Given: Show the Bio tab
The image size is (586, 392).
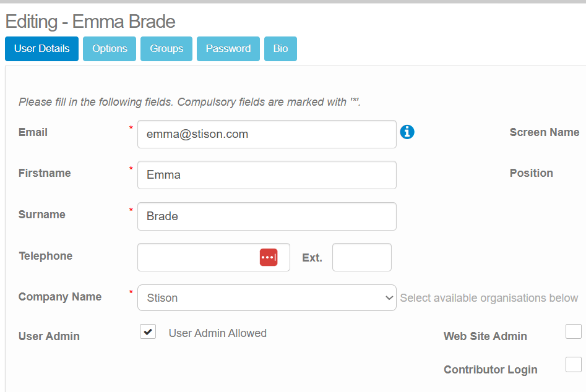Looking at the screenshot, I should [280, 49].
